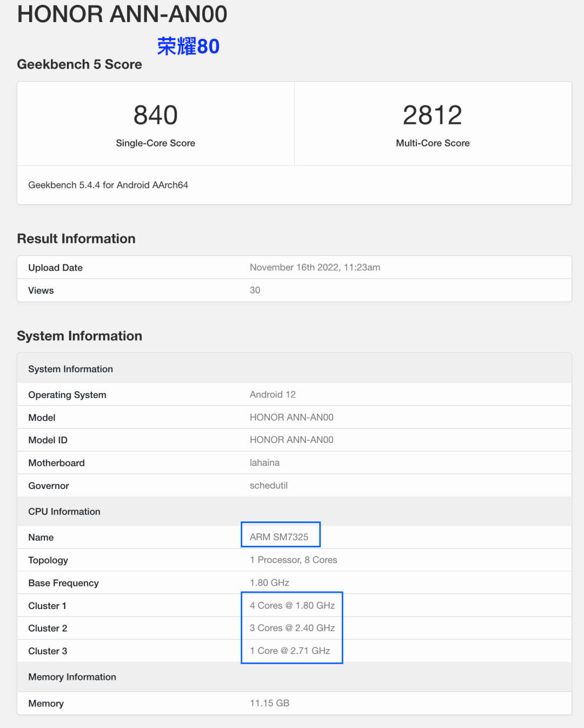Select the HONOR ANN-AN00 page title
Image resolution: width=584 pixels, height=728 pixels.
[x=122, y=14]
